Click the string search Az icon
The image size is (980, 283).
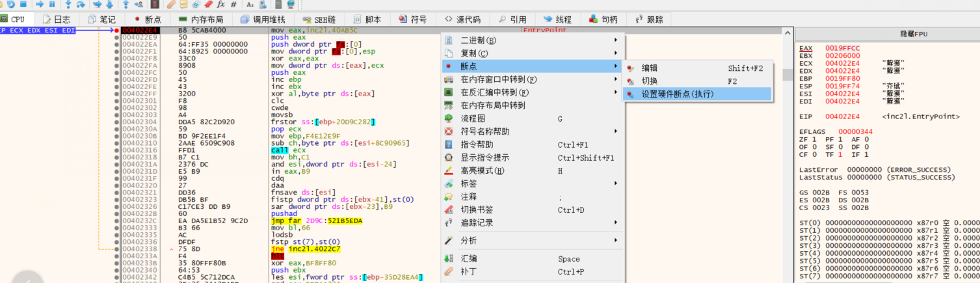(250, 4)
